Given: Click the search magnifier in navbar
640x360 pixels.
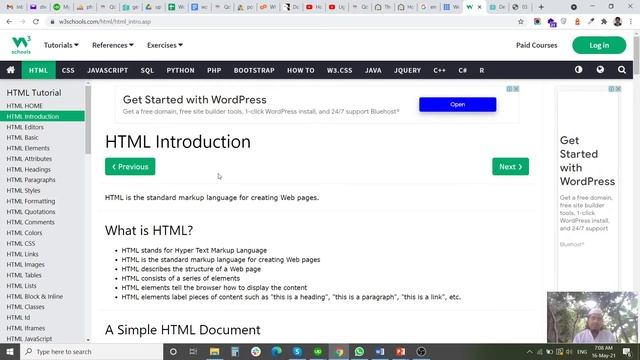Looking at the screenshot, I should tap(622, 70).
